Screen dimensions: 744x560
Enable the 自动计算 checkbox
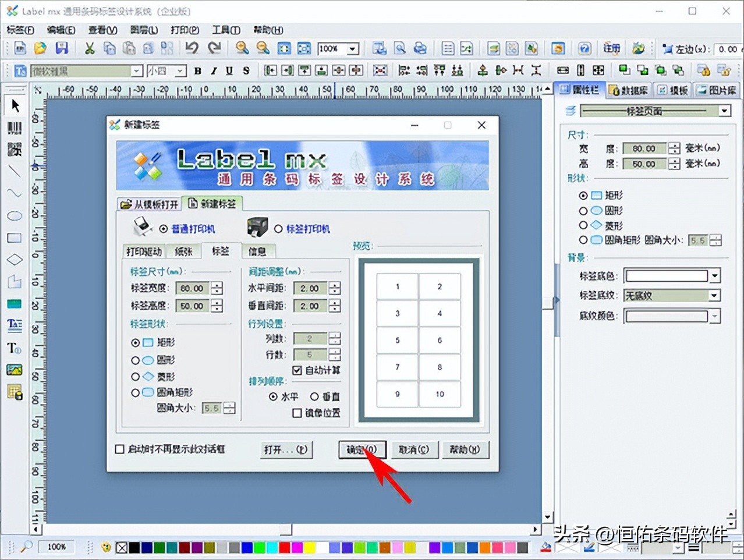click(296, 370)
